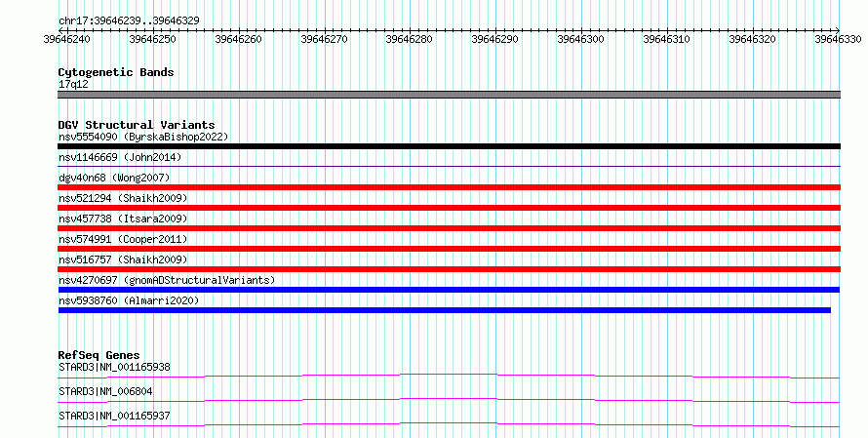Open variant nsv457738 (Itsara2009) label

123,219
